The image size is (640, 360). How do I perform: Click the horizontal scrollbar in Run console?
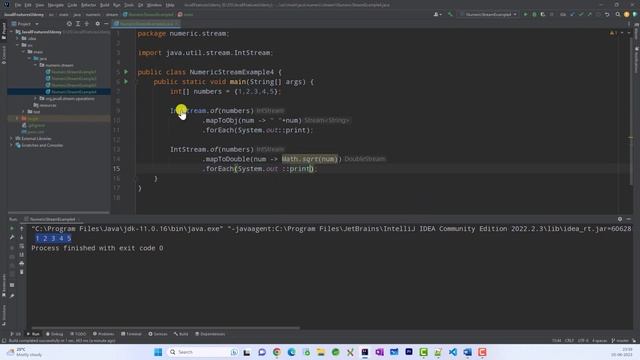[166, 327]
